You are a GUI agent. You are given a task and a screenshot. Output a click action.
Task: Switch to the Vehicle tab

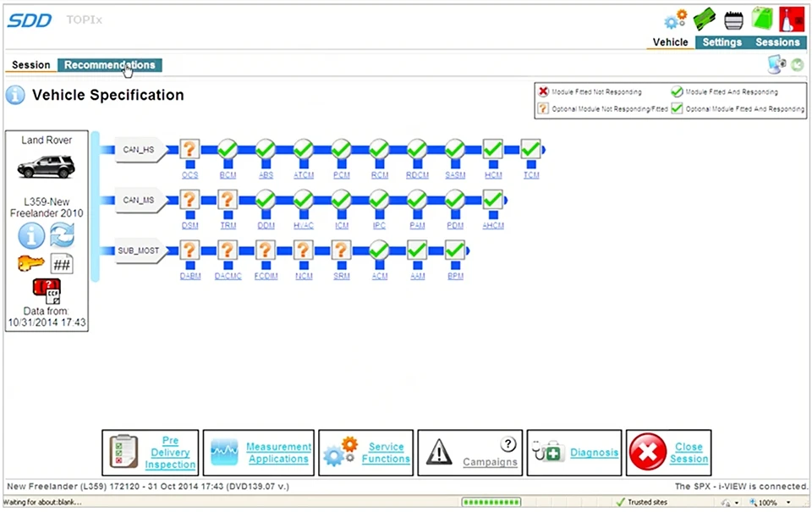670,42
